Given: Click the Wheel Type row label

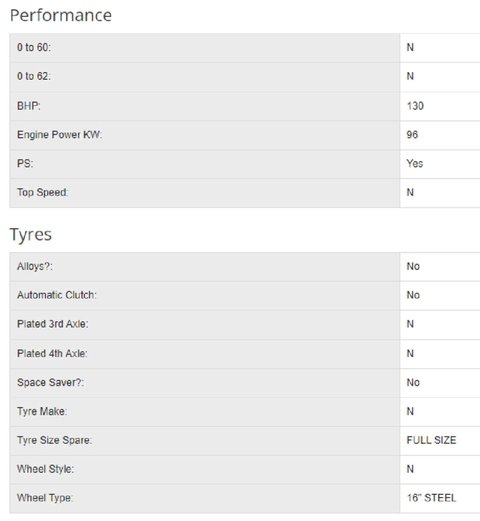Looking at the screenshot, I should (45, 498).
